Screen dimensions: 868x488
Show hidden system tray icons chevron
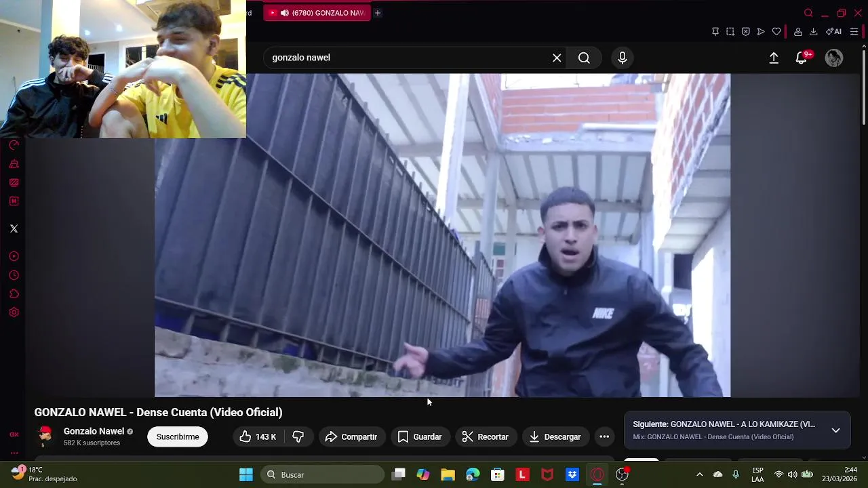pyautogui.click(x=700, y=474)
